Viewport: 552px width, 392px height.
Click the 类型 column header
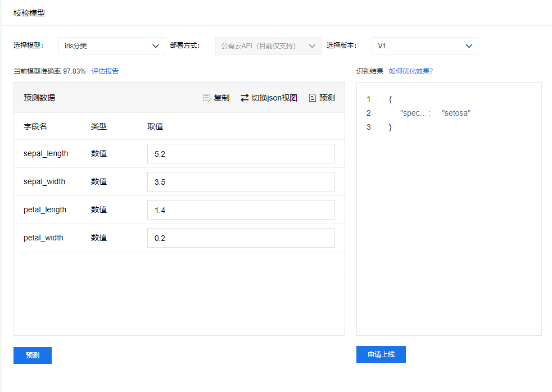[x=98, y=126]
